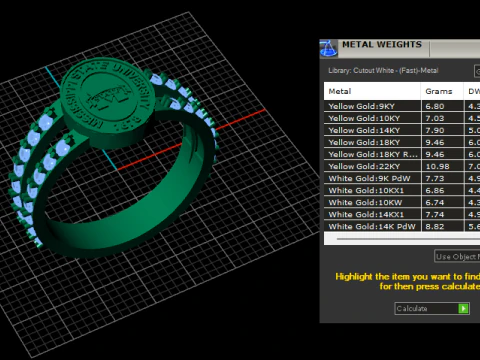
Task: Click the 6.80 grams value
Action: coord(435,106)
